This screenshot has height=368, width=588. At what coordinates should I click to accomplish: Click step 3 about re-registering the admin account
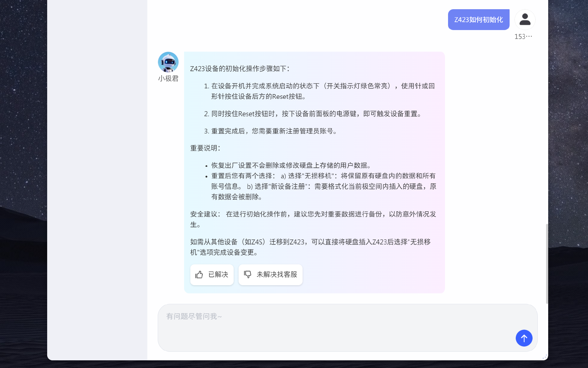274,131
